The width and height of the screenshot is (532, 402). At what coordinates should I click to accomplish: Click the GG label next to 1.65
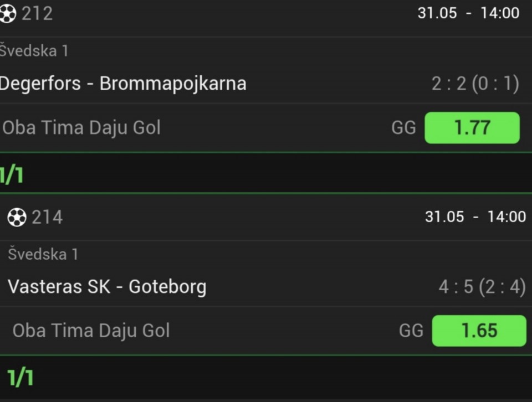[x=411, y=331]
